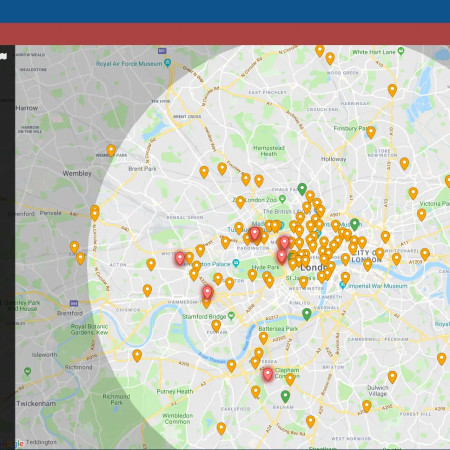Select the Holloway map label
The width and height of the screenshot is (450, 450).
click(333, 159)
